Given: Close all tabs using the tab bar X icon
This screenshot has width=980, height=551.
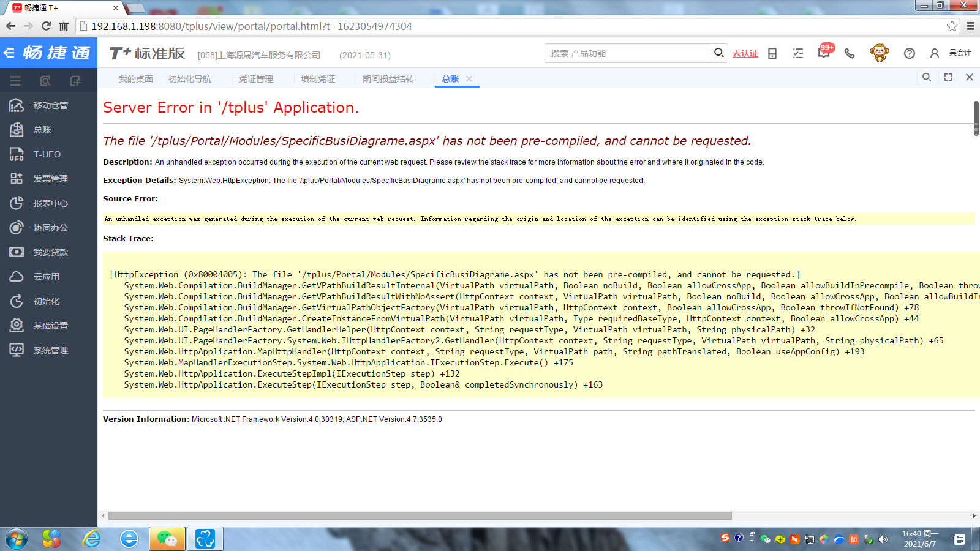Looking at the screenshot, I should click(x=970, y=77).
